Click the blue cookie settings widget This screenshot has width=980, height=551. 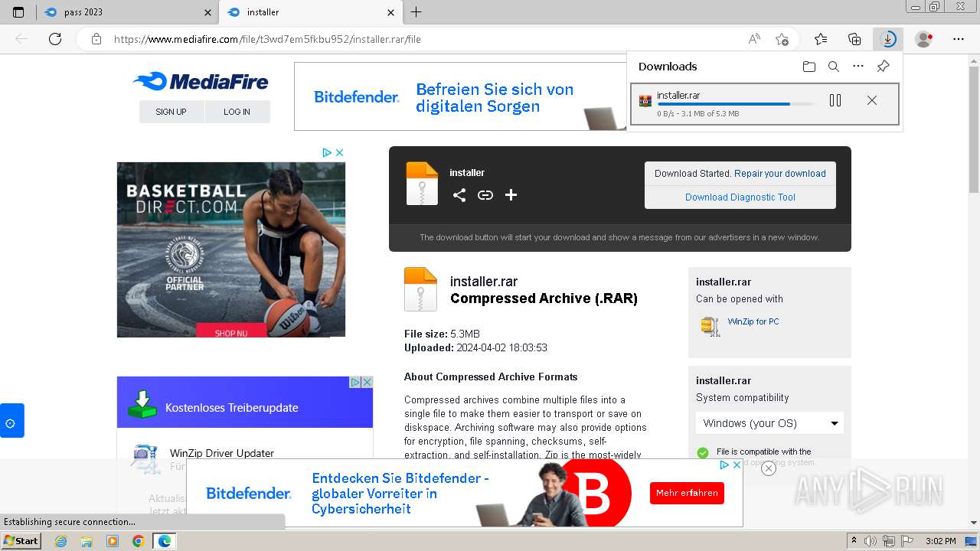(x=11, y=421)
